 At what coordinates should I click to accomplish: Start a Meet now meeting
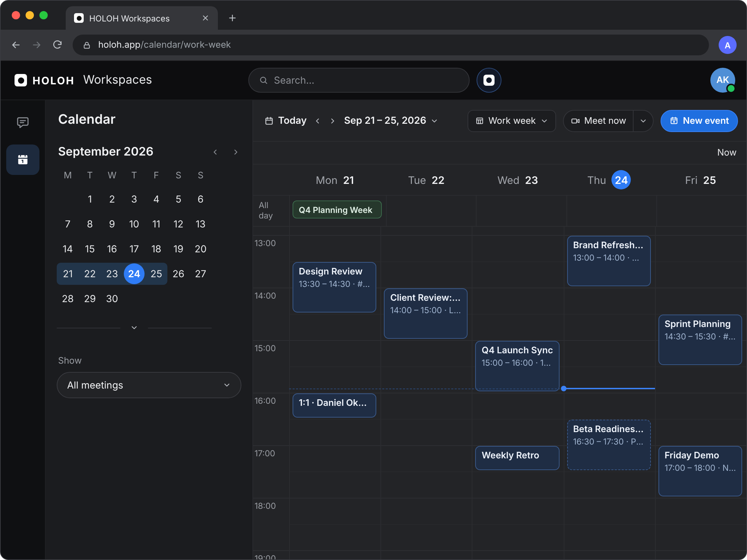point(599,121)
